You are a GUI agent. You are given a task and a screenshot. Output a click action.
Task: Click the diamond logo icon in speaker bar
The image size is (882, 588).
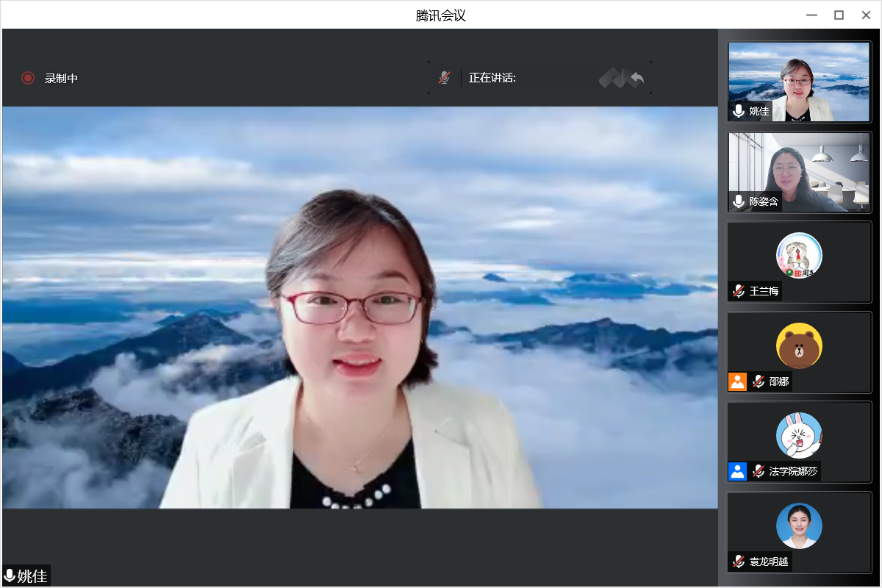(611, 78)
